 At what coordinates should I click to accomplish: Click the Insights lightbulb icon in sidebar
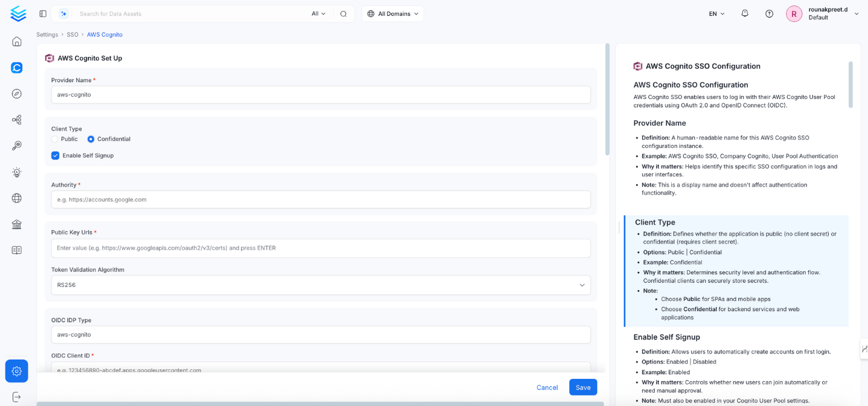coord(17,172)
